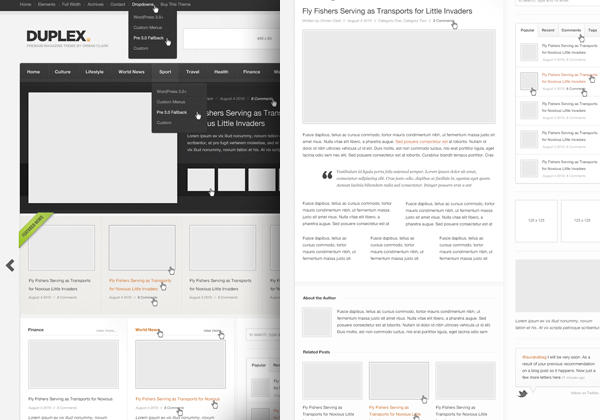Click the author avatar in About the Author

pos(317,322)
